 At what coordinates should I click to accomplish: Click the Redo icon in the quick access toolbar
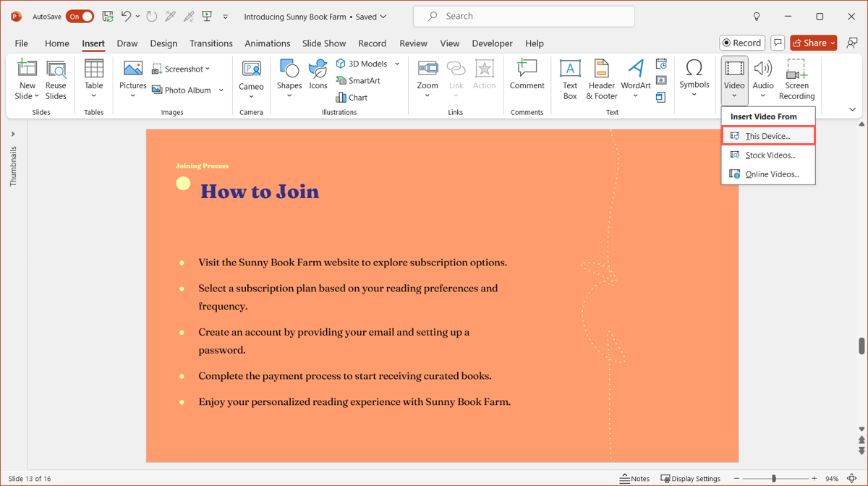pos(151,16)
